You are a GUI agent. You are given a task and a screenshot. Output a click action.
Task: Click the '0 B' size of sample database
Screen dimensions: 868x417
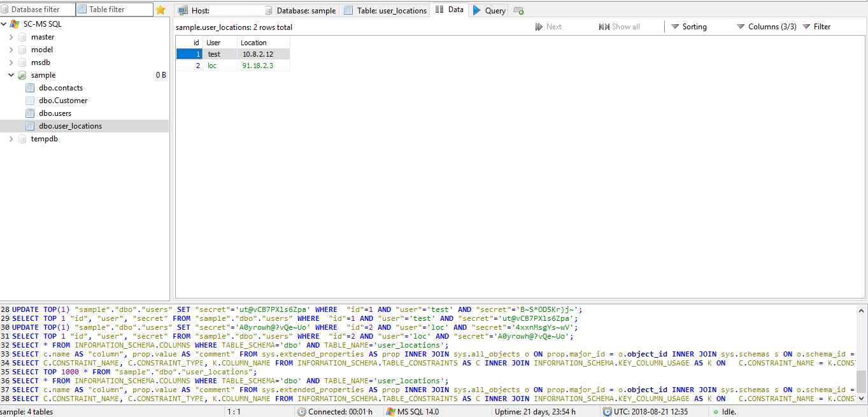pos(160,75)
